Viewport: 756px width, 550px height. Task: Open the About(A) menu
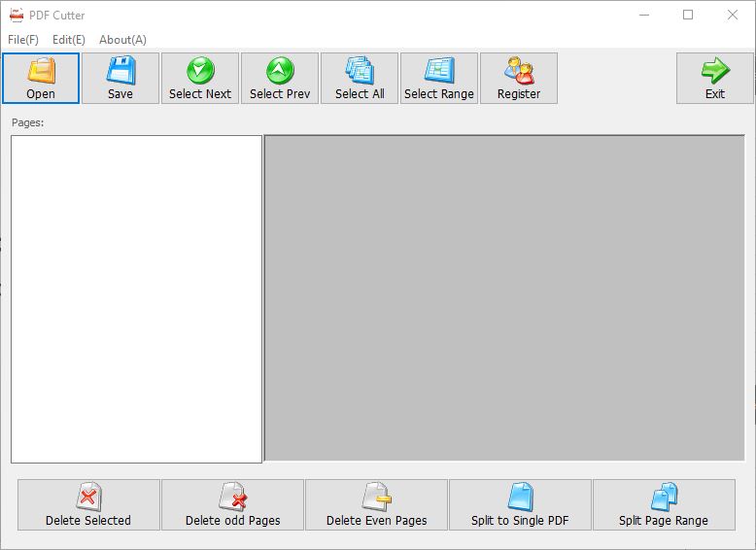tap(123, 40)
